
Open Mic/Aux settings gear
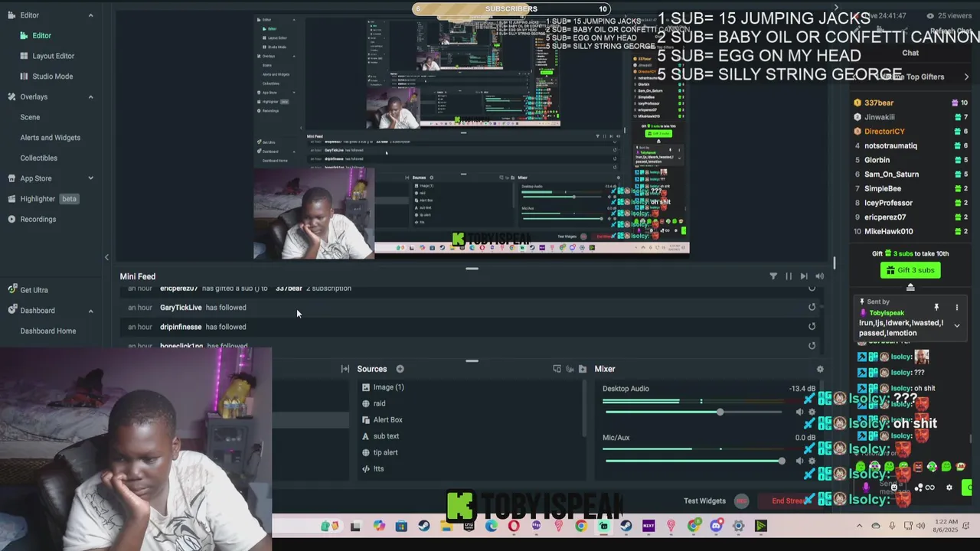click(x=812, y=461)
